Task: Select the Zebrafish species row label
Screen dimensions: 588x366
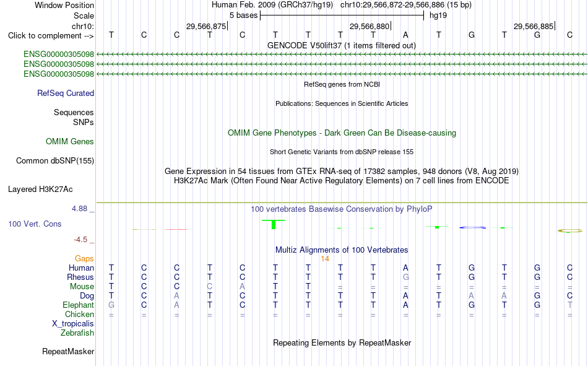Action: [x=77, y=333]
